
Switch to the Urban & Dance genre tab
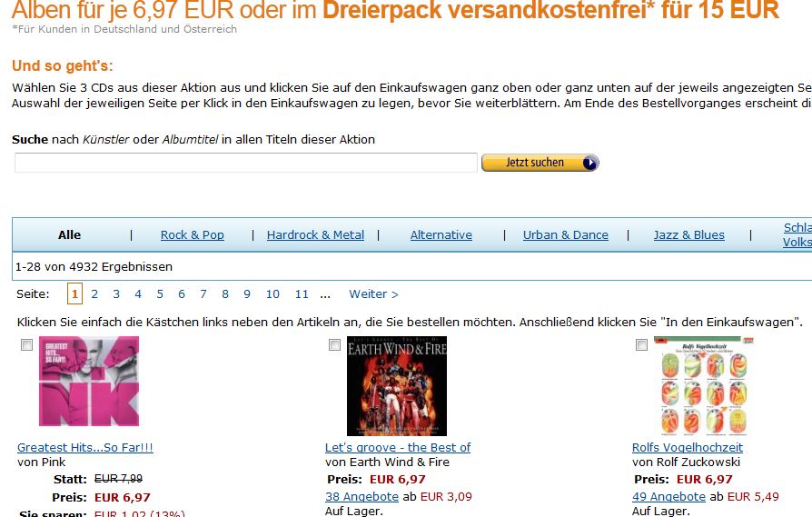point(566,235)
